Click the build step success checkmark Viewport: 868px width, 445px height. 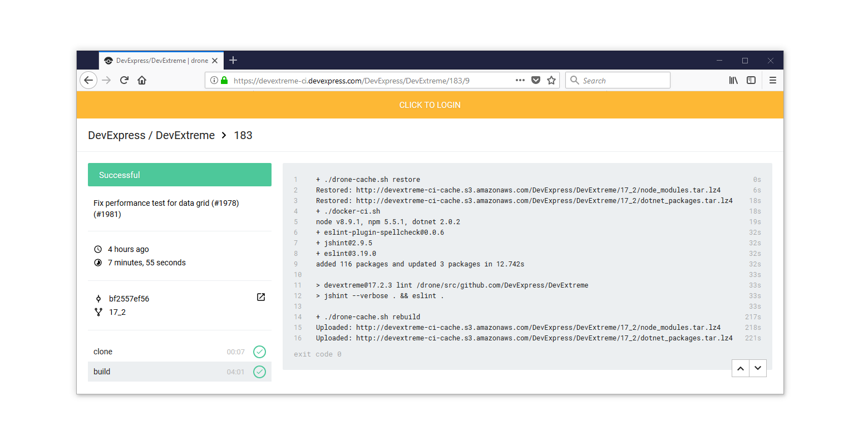(x=259, y=372)
